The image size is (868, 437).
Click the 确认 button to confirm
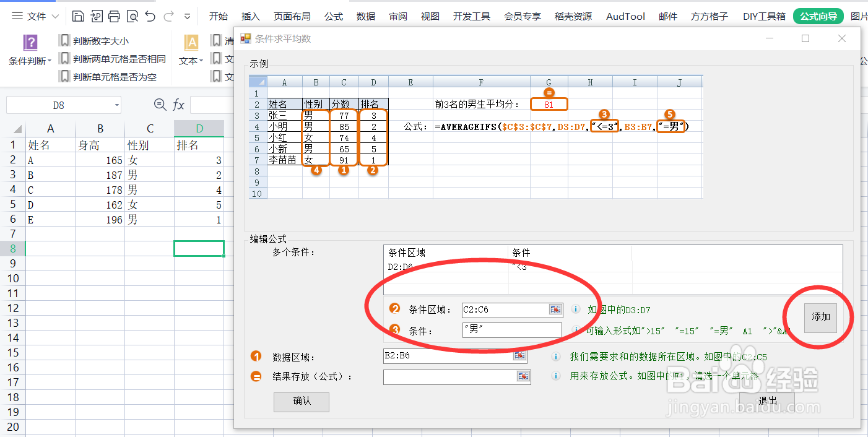pos(301,402)
